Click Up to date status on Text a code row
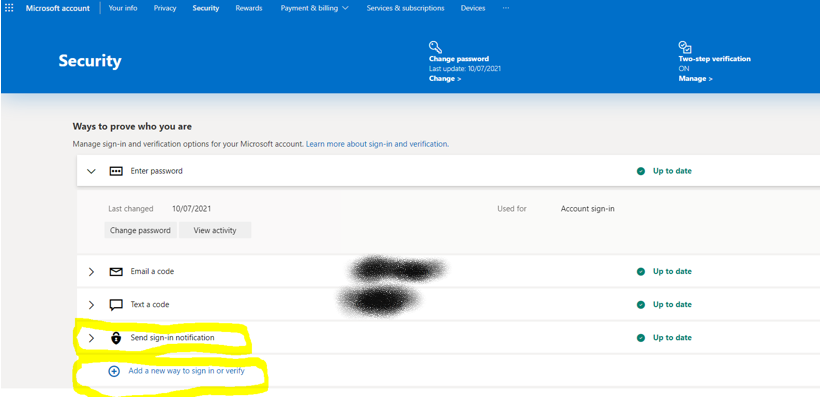821x397 pixels. (x=672, y=305)
